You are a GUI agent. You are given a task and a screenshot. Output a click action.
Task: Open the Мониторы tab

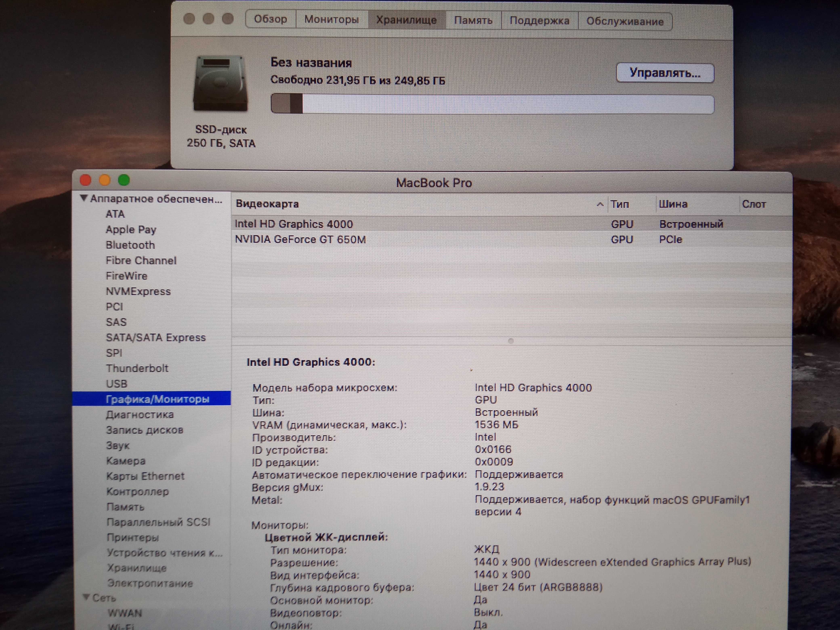point(332,19)
